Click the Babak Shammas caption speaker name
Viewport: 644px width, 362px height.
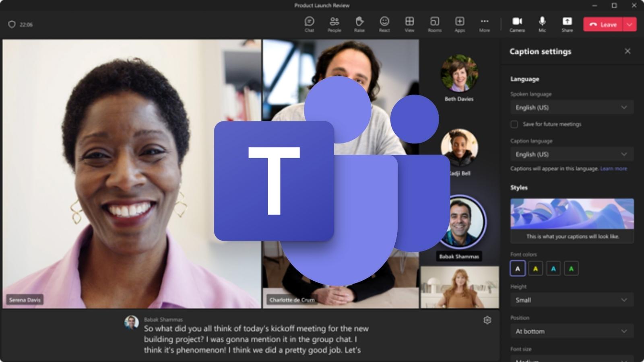point(163,319)
